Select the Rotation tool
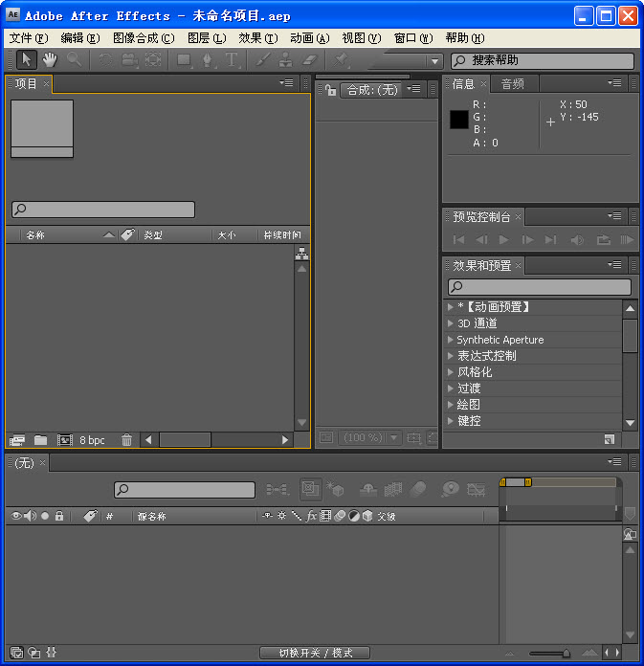 click(x=106, y=59)
